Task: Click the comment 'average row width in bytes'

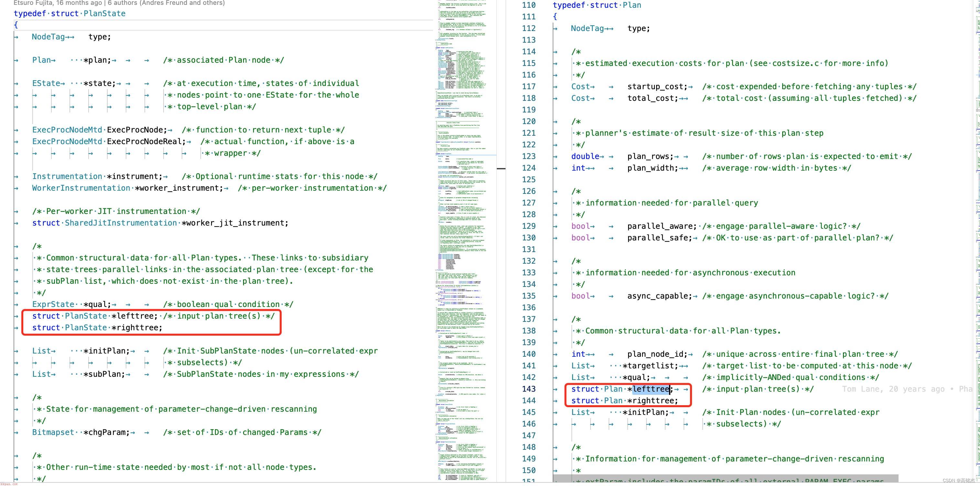Action: point(776,168)
